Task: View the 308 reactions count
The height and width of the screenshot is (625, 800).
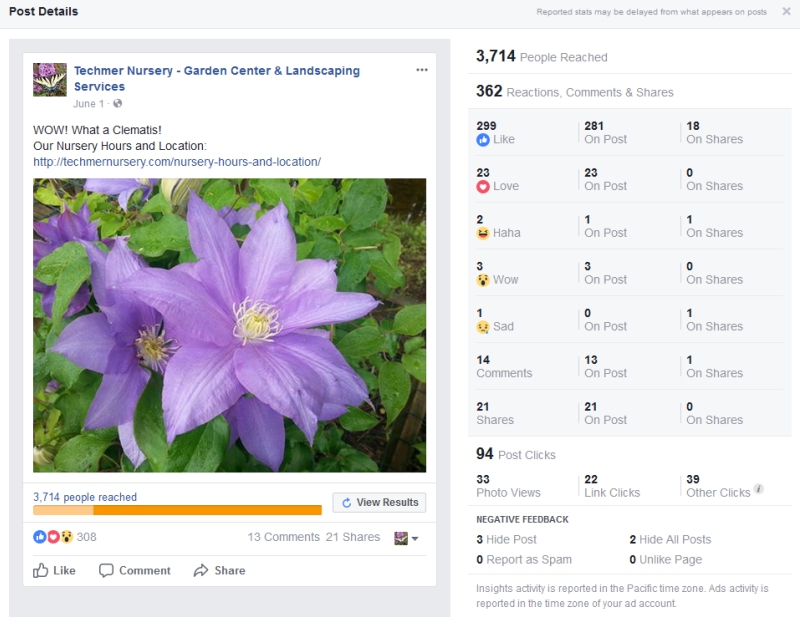Action: coord(86,537)
